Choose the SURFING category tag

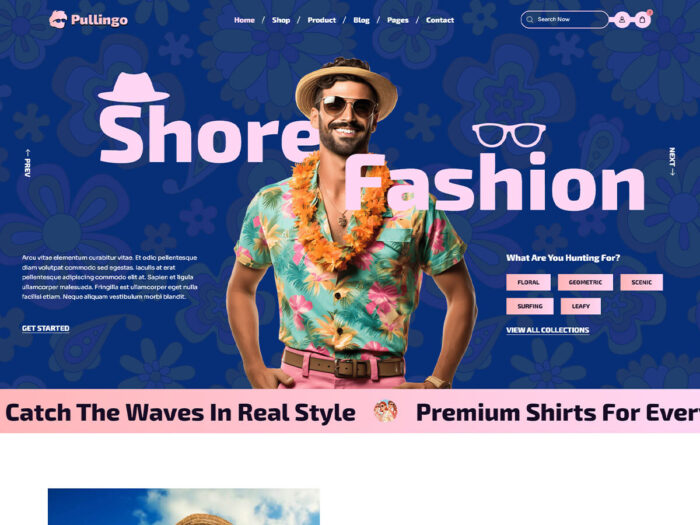click(530, 306)
